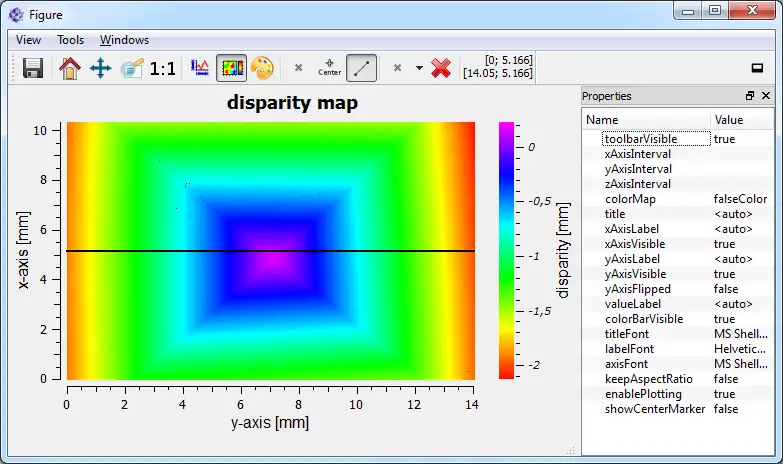Minimize the Figure window
Image resolution: width=783 pixels, height=464 pixels.
coord(688,11)
